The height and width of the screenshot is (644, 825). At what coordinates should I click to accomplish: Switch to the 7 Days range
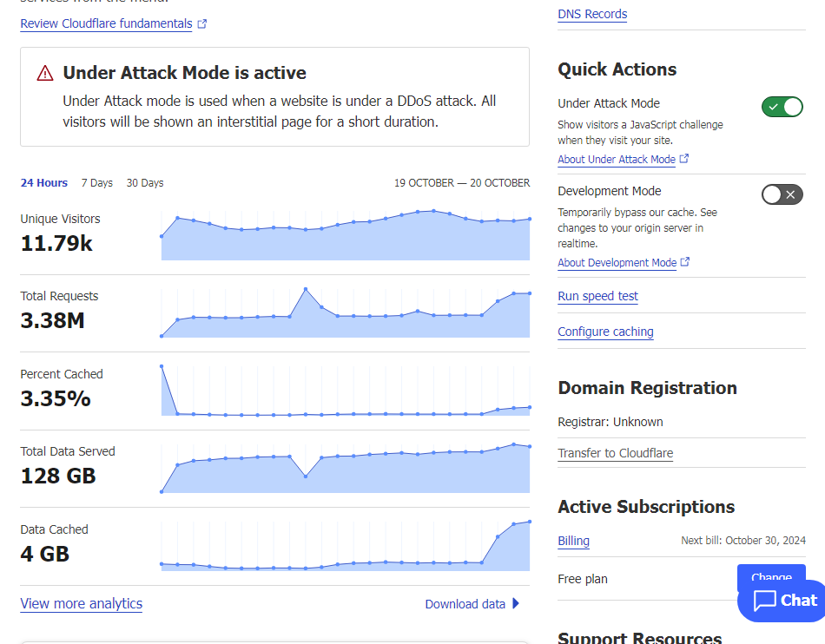point(96,183)
